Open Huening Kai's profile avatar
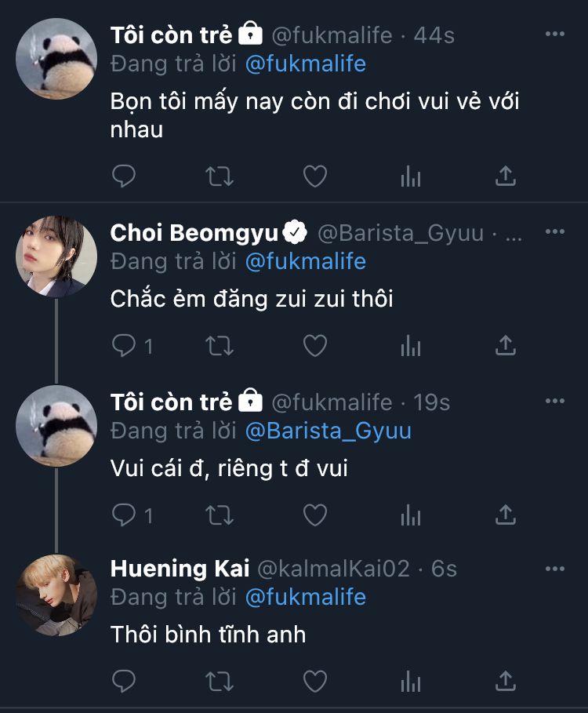Screen dimensions: 588x713 (x=56, y=594)
